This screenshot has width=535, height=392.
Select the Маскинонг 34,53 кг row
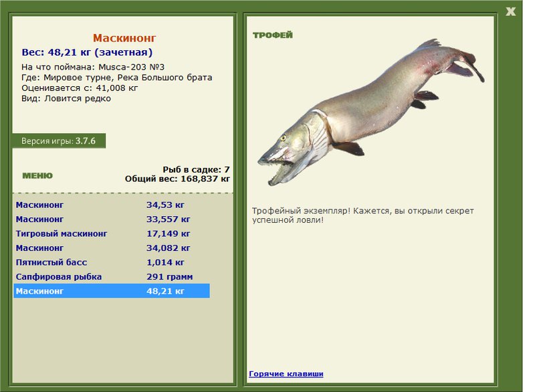112,205
